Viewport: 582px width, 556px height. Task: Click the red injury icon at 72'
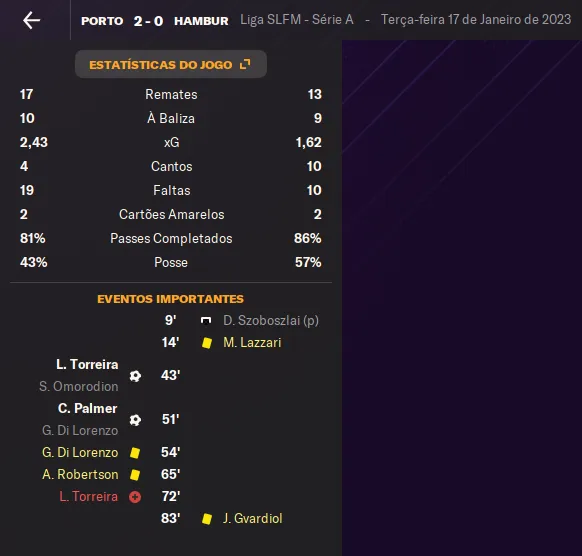click(135, 497)
